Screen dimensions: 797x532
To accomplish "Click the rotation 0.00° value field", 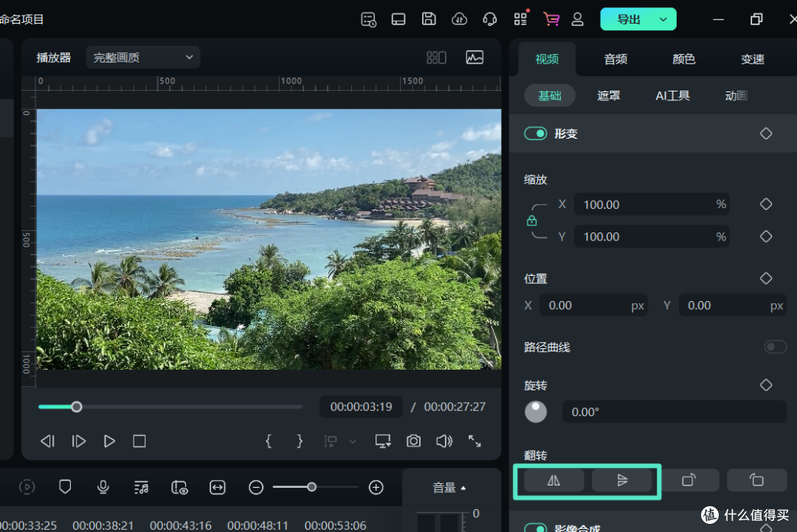I will 674,412.
